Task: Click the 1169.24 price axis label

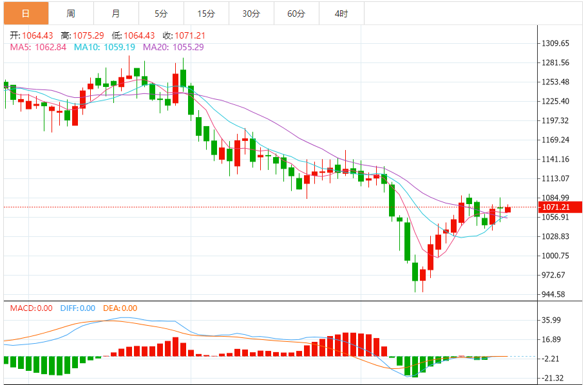Action: click(x=555, y=140)
